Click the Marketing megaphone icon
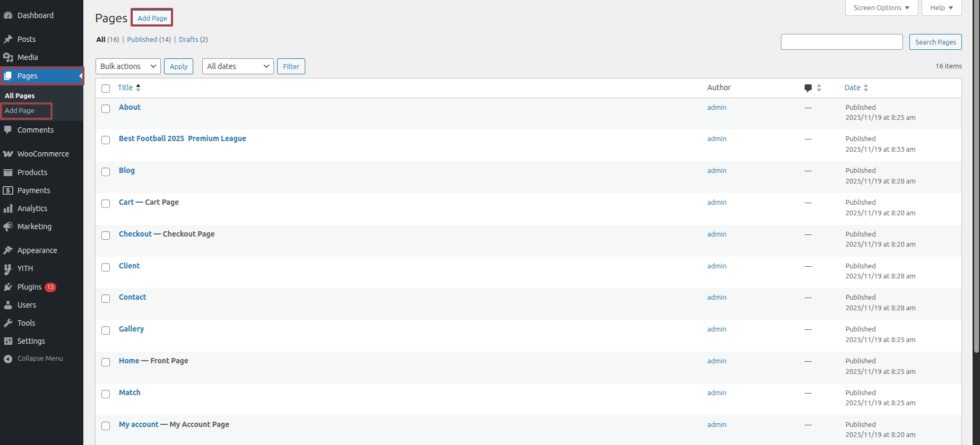The height and width of the screenshot is (445, 980). [8, 226]
